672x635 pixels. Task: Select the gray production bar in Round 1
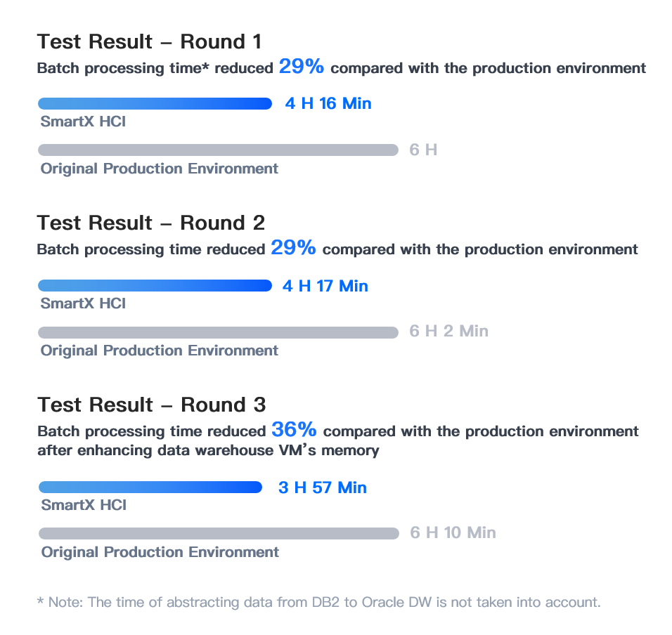point(218,150)
